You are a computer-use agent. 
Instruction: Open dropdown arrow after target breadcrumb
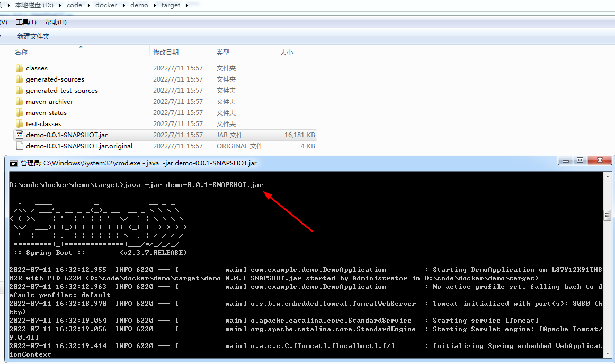(x=186, y=5)
